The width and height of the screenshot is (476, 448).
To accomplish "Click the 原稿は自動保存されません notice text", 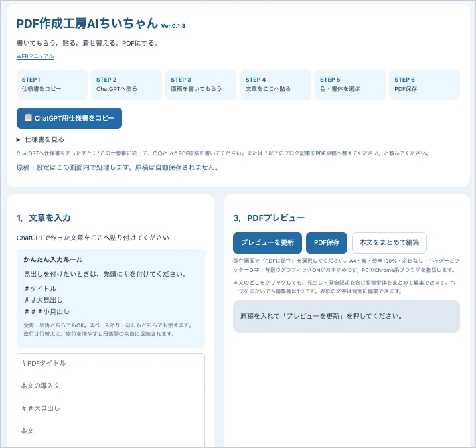I will click(x=177, y=167).
